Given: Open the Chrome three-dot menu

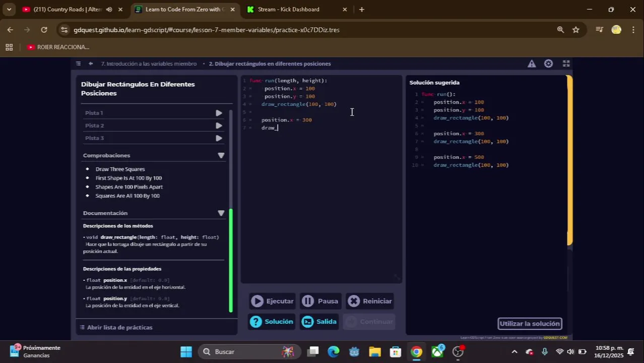Looking at the screenshot, I should click(x=633, y=30).
